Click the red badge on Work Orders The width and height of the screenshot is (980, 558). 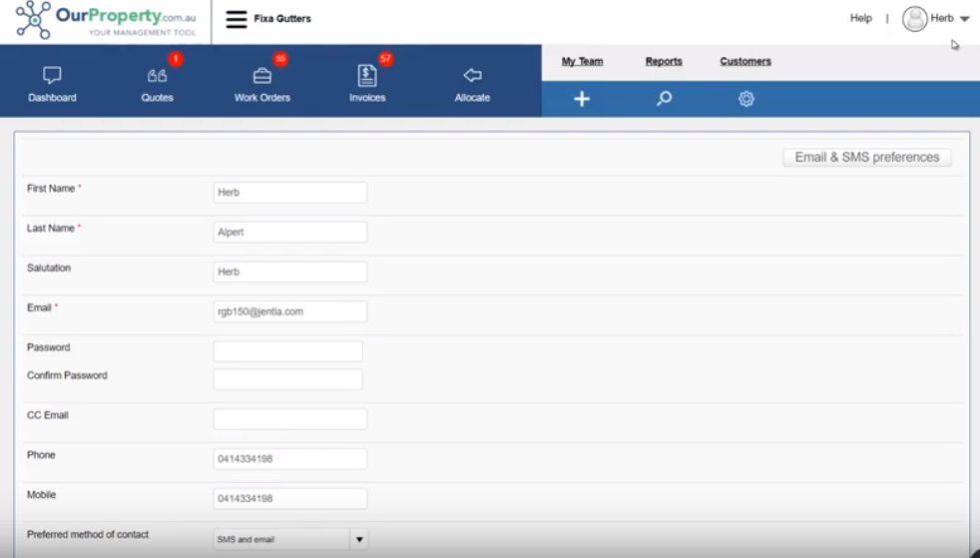(280, 59)
